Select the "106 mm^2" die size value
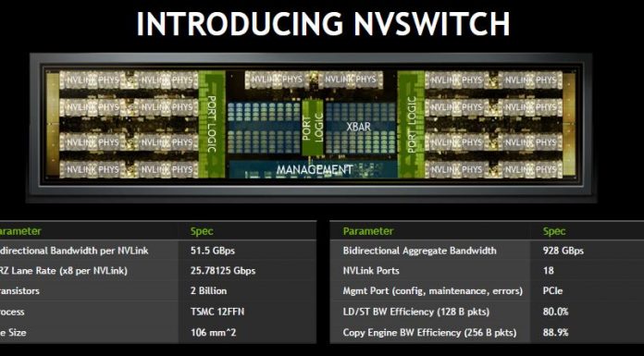The height and width of the screenshot is (356, 644). pyautogui.click(x=213, y=332)
